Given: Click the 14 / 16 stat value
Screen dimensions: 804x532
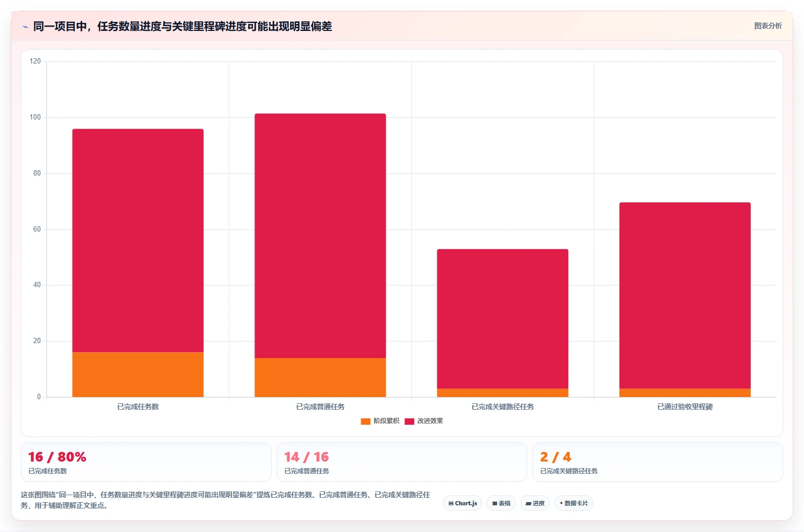Looking at the screenshot, I should (x=306, y=457).
